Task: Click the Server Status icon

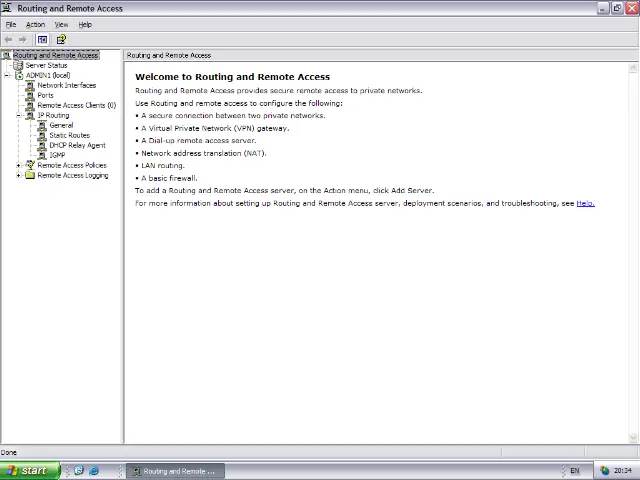Action: point(18,65)
